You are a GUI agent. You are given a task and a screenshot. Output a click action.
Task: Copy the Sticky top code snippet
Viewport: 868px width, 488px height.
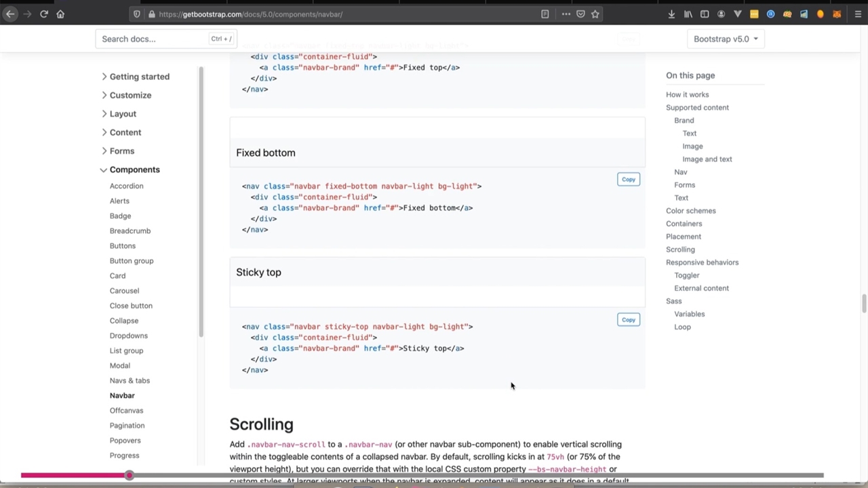[628, 320]
